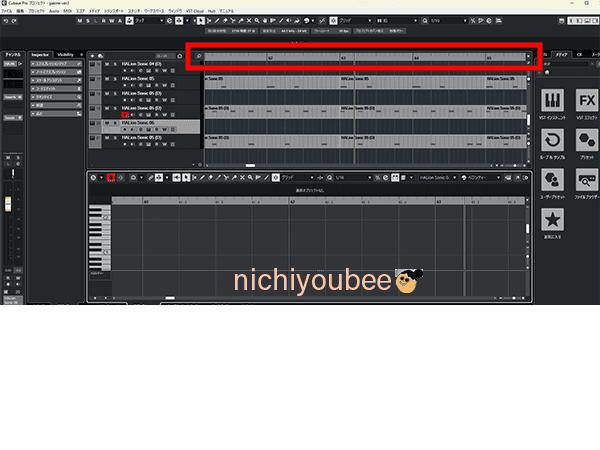Screen dimensions: 600x450
Task: Select the Inspector tab
Action: click(x=41, y=54)
